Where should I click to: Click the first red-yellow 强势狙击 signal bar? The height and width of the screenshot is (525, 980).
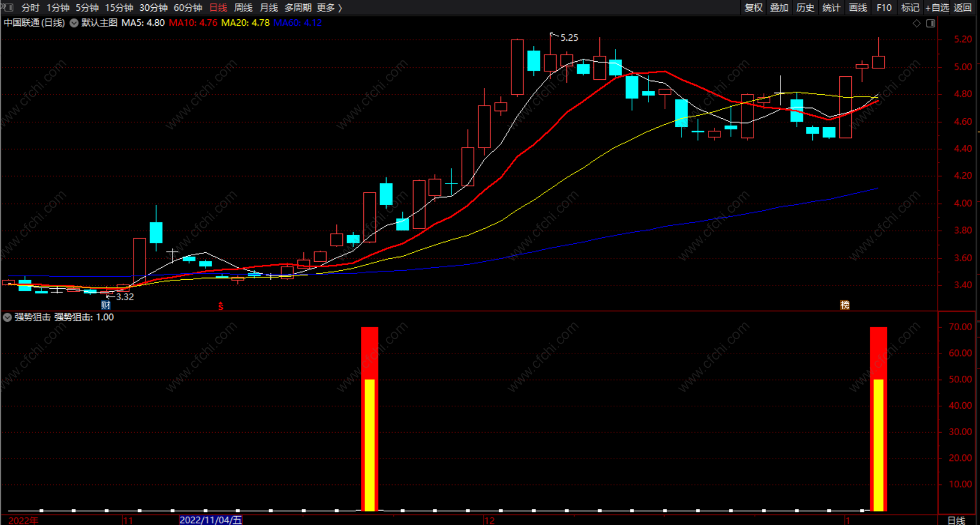point(370,419)
